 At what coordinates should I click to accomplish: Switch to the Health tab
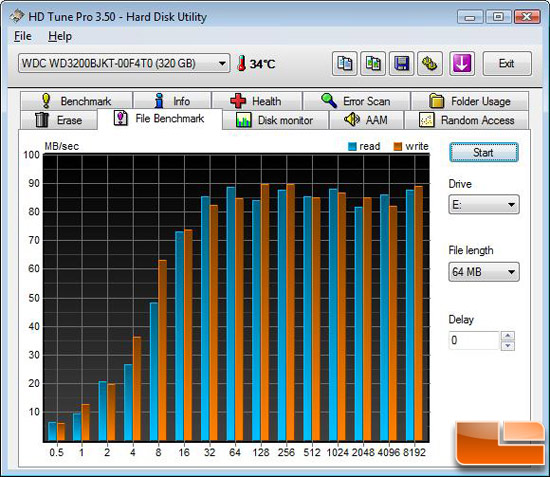(257, 101)
